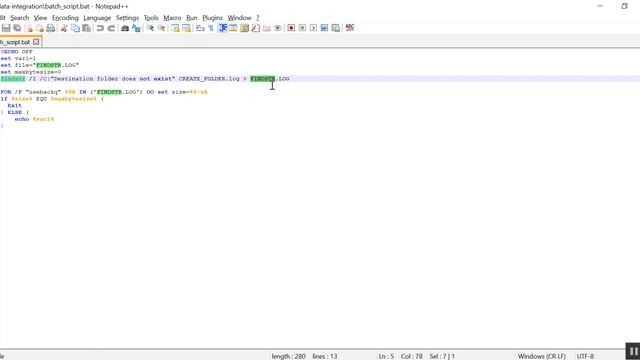Cut selection using the scissors icon
This screenshot has width=640, height=360.
(64, 28)
